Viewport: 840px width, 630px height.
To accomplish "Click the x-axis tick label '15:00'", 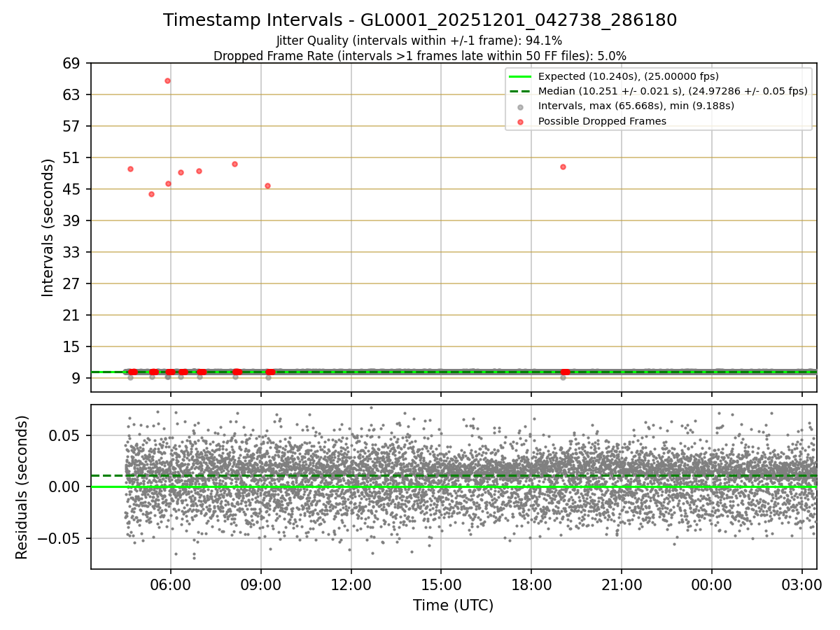I will (441, 584).
